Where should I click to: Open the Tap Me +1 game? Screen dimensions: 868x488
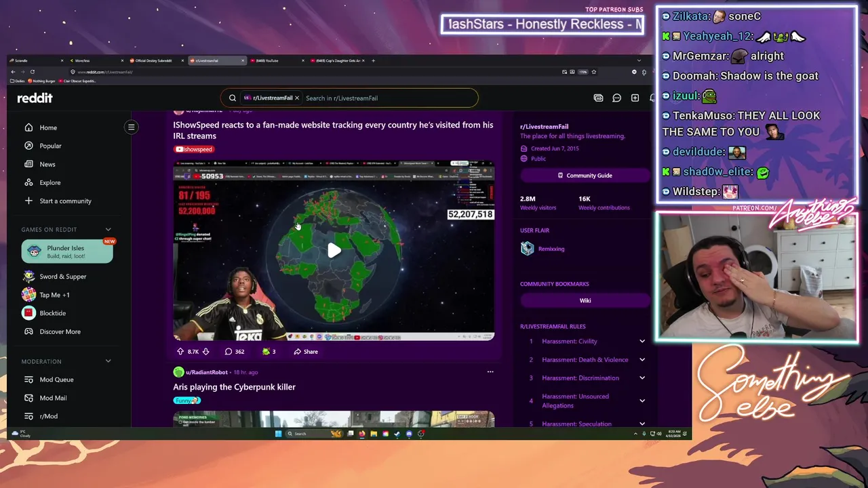tap(47, 295)
